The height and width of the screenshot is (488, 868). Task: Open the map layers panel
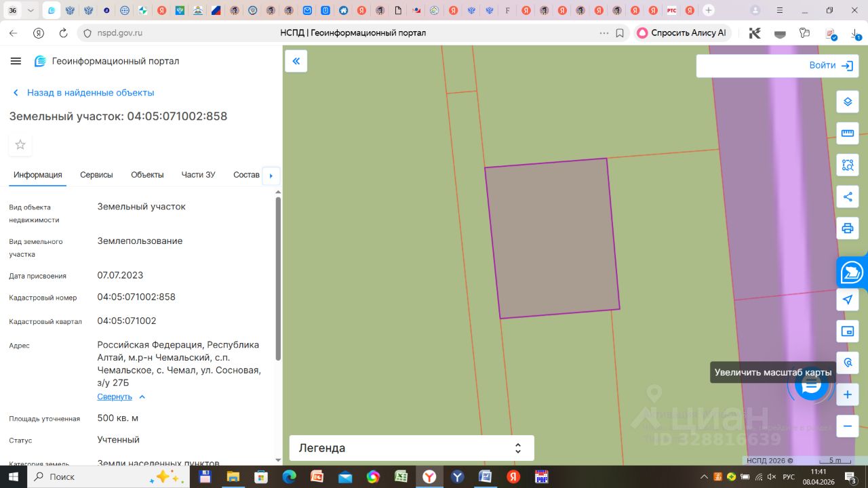848,102
